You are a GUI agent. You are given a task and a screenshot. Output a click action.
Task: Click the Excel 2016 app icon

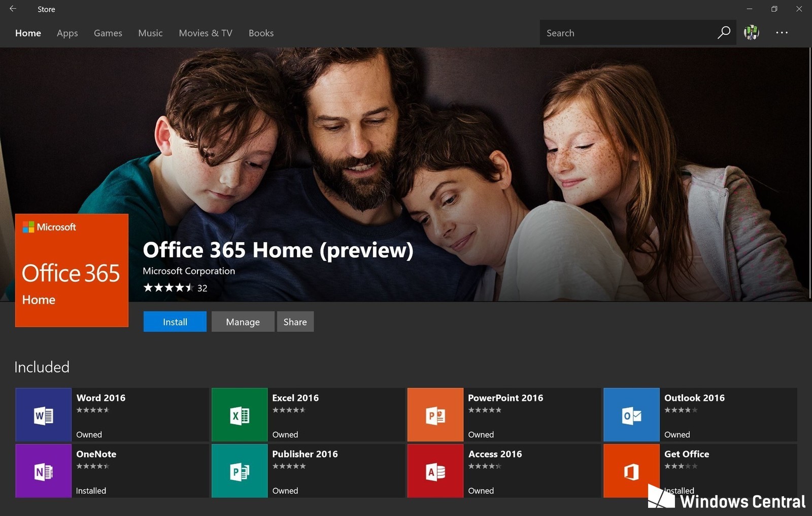coord(240,415)
